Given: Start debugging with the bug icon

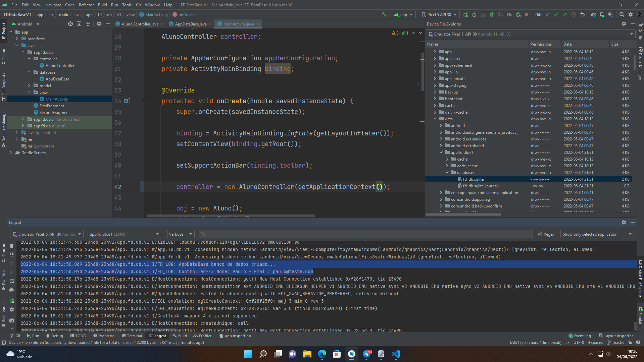Looking at the screenshot, I should pyautogui.click(x=491, y=14).
